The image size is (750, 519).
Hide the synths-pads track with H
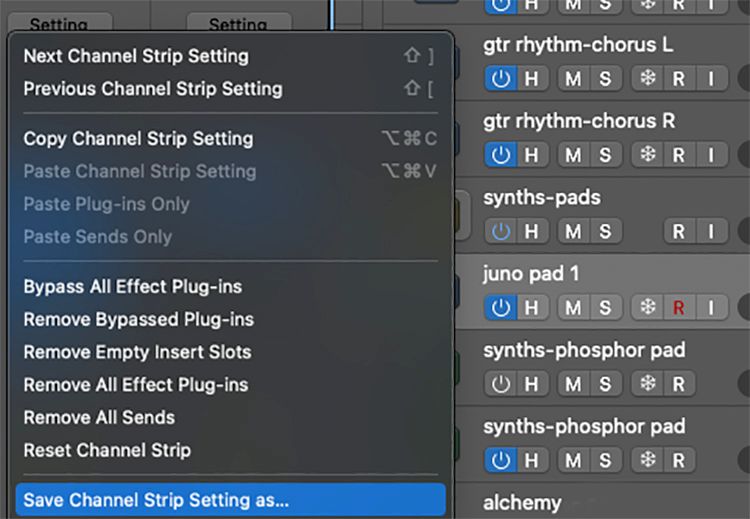click(x=532, y=231)
